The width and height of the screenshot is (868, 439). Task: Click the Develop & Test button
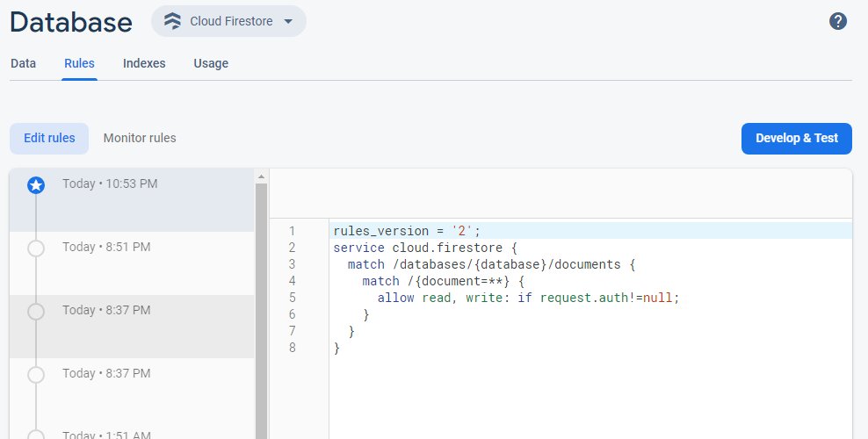point(797,138)
